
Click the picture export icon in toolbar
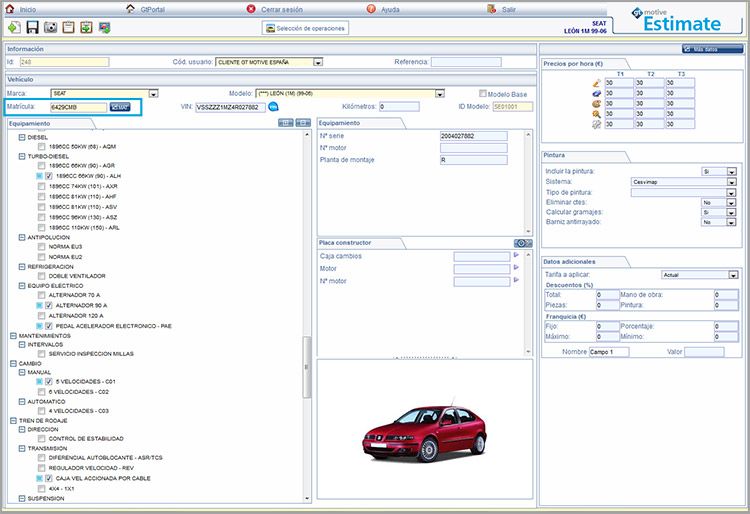point(105,27)
